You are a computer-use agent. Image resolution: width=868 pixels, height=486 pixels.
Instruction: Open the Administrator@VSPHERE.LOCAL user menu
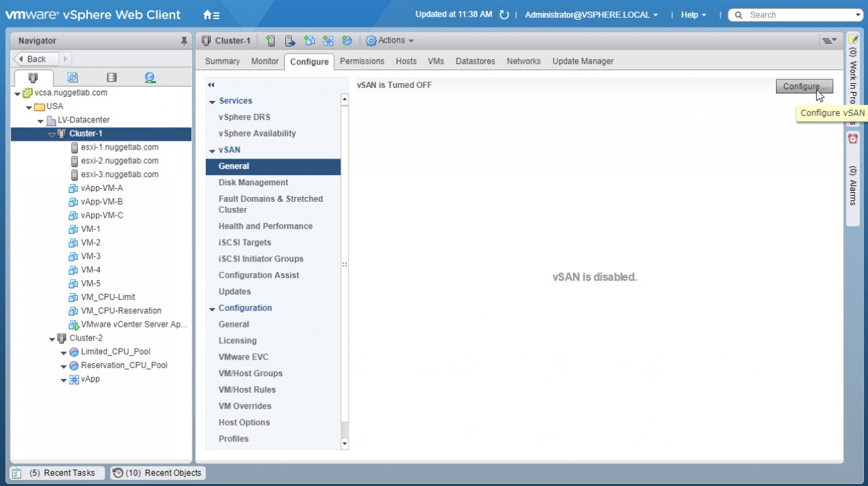[591, 15]
